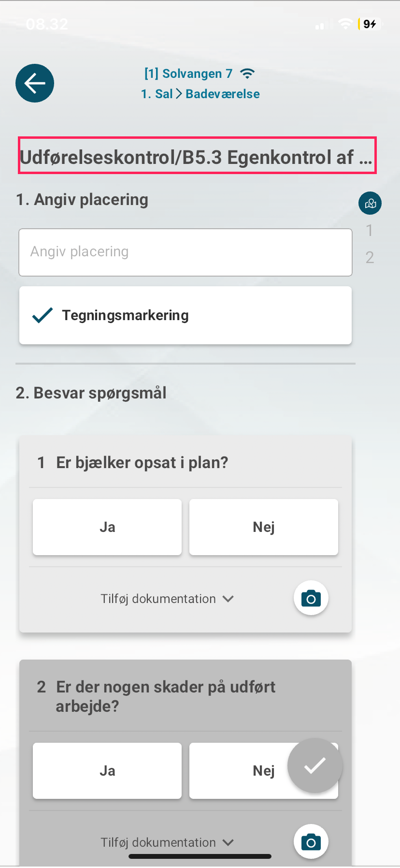
Task: Tap the wifi icon beside Solvangen 7
Action: click(x=247, y=74)
